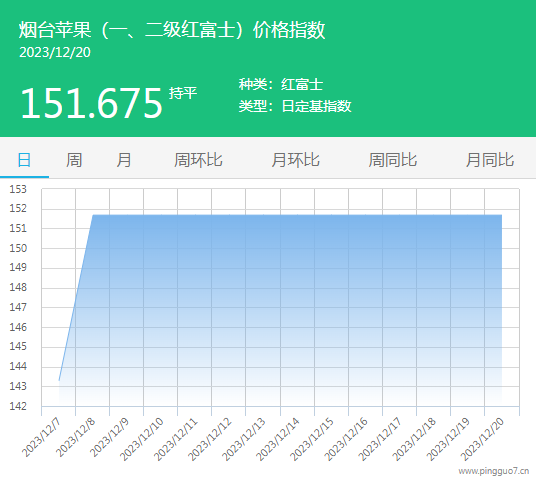
Task: Select the 日 daily tab
Action: pos(24,160)
